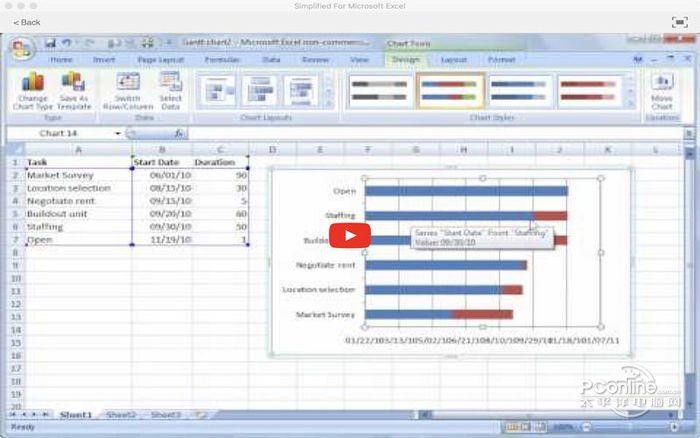Open the round Office button menu

click(21, 49)
